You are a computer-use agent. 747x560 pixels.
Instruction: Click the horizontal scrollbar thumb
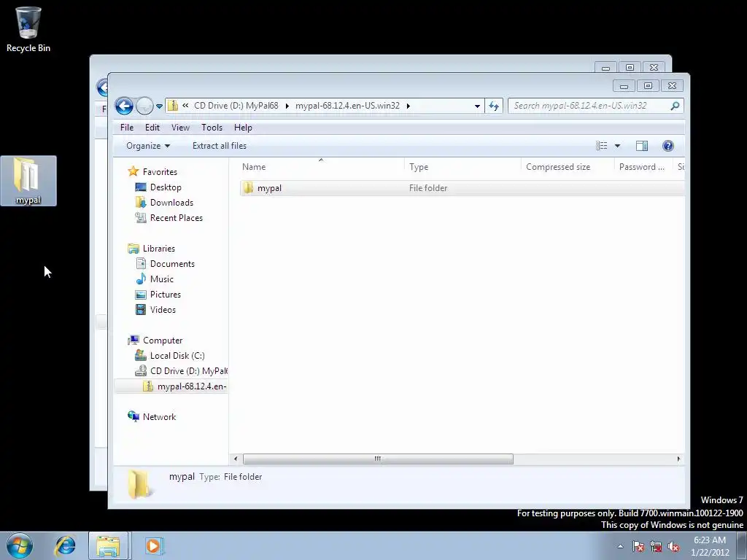[378, 459]
